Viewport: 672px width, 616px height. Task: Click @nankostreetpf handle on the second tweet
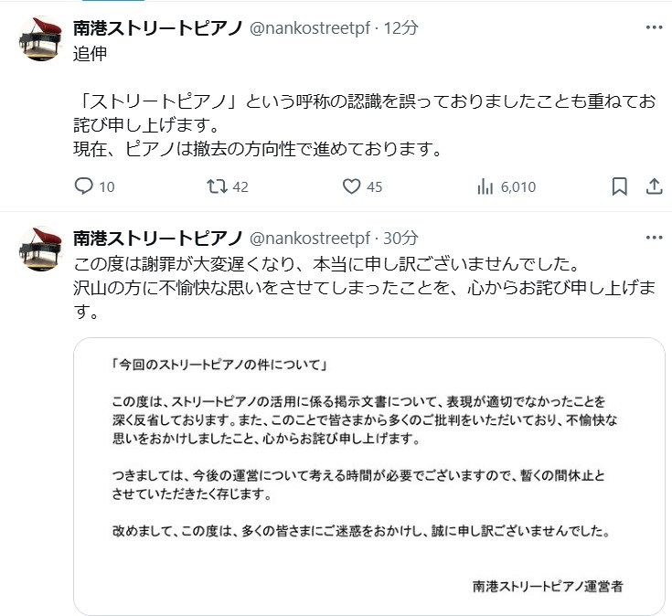tap(310, 238)
